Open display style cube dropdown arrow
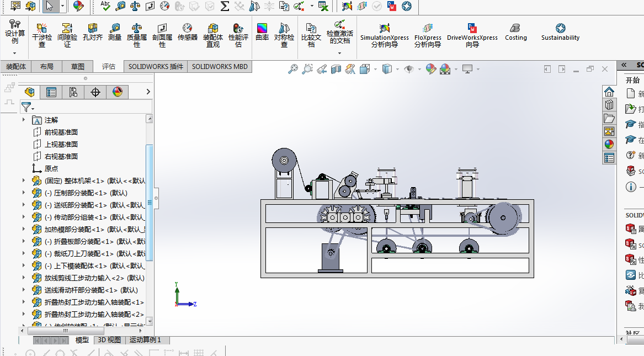Screen dimensions: 644x356 pyautogui.click(x=397, y=69)
